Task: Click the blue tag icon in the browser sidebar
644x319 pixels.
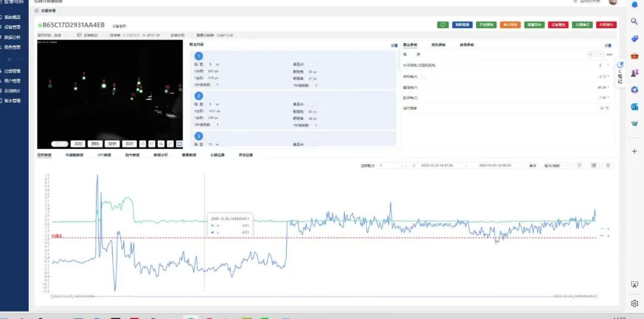Action: (634, 38)
